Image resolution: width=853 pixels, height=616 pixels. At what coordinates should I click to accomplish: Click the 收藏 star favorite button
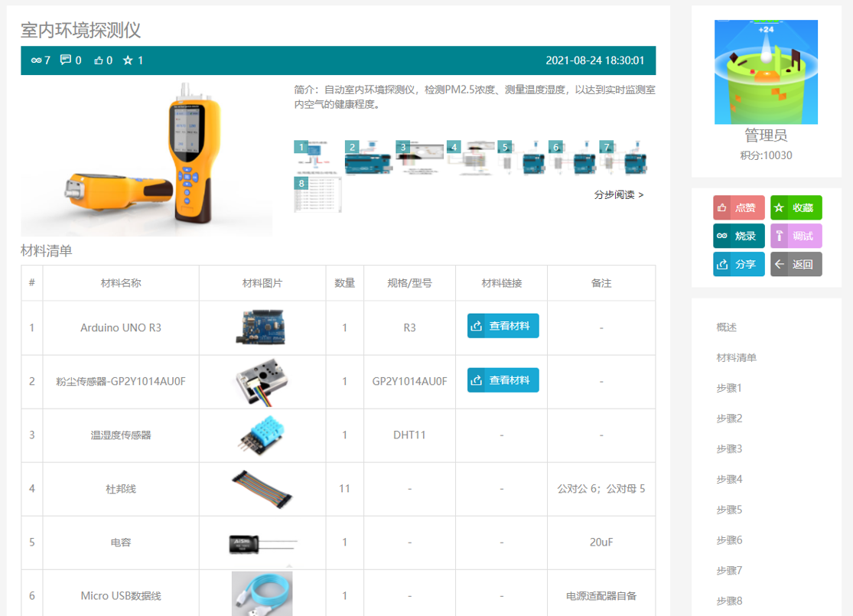796,207
